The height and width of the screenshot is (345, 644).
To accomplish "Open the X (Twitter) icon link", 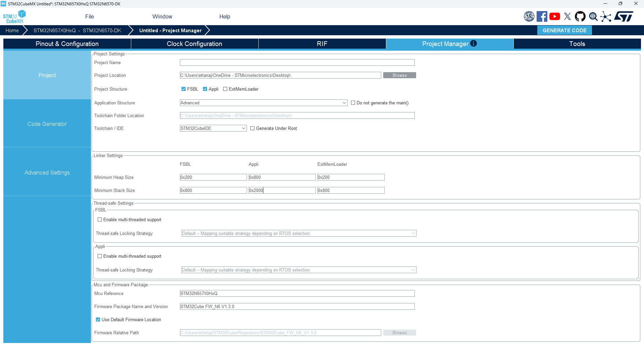I will [x=567, y=16].
